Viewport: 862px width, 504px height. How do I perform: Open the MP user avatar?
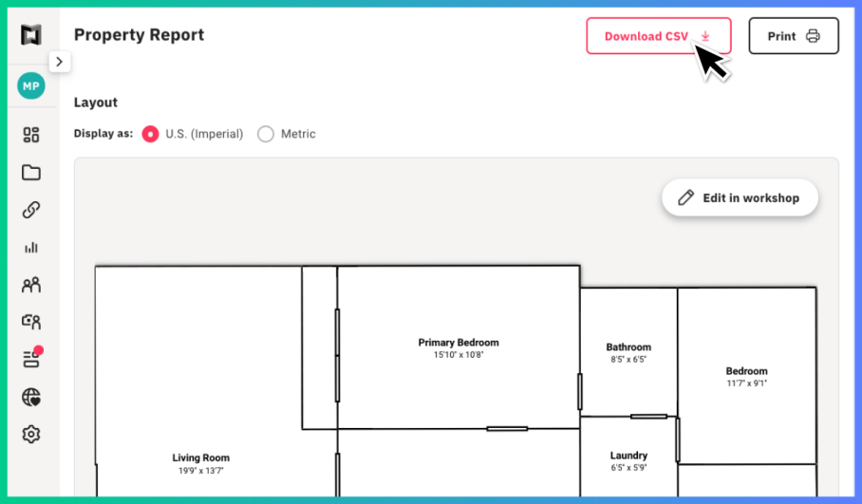[x=31, y=85]
